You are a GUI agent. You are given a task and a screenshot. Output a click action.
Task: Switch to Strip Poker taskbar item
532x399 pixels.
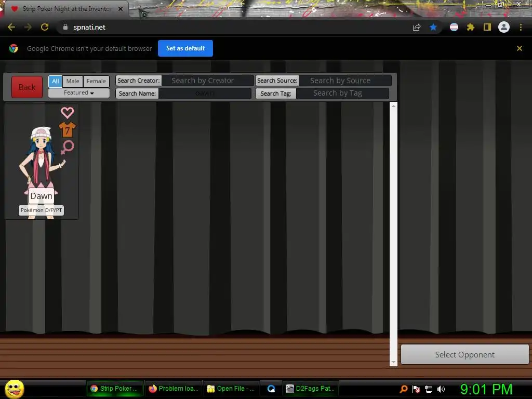click(x=115, y=389)
